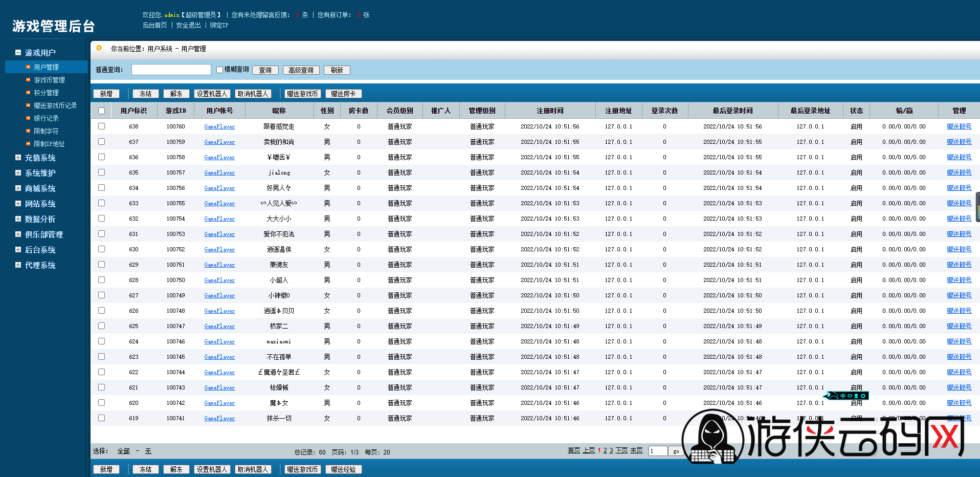Screen dimensions: 980x477
Task: Go to 上页 previous page
Action: [x=589, y=450]
